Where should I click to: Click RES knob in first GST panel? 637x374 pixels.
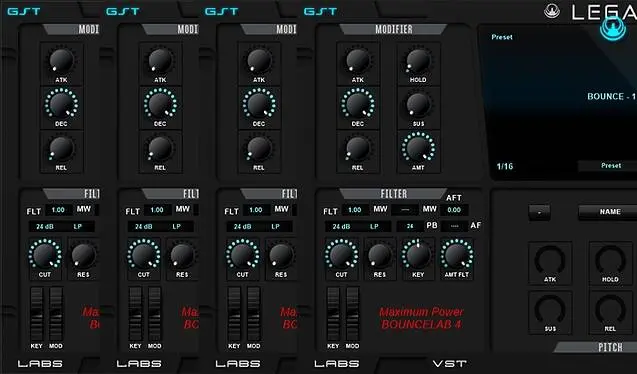[x=83, y=255]
